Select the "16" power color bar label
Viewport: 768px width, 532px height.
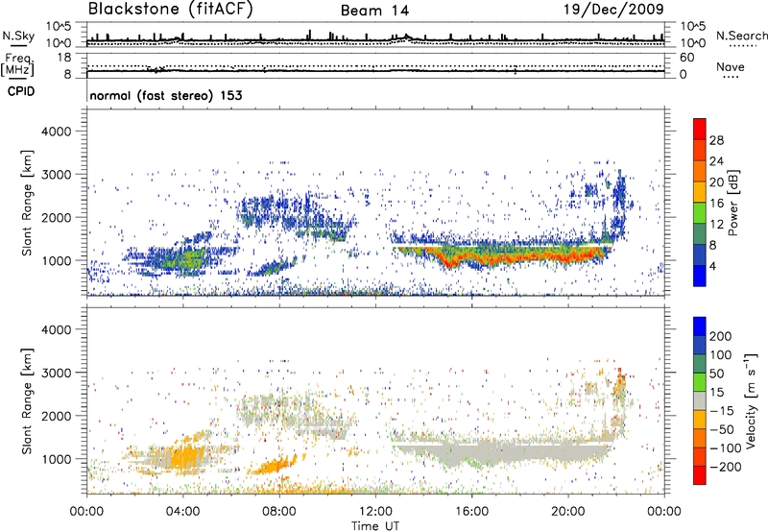pos(716,204)
